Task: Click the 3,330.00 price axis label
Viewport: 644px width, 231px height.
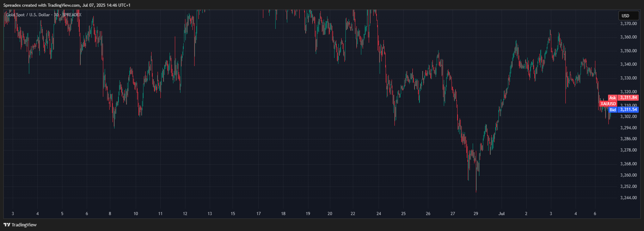Action: coord(628,78)
